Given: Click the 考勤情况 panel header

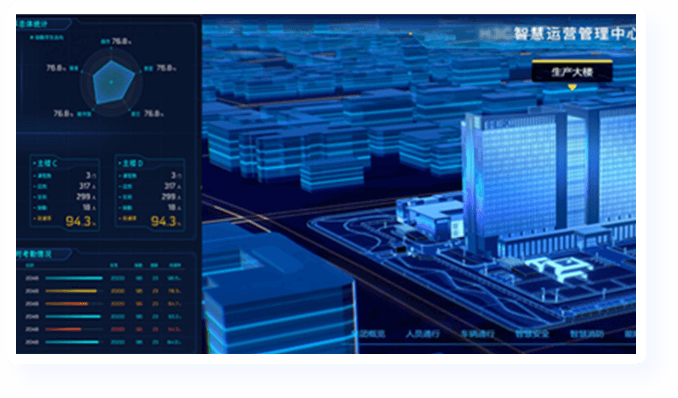Looking at the screenshot, I should [x=35, y=254].
